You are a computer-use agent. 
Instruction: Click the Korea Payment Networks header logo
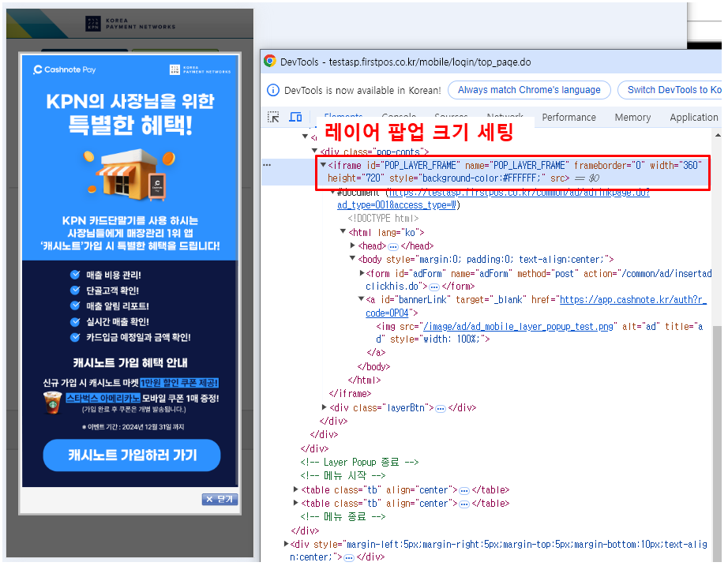click(x=130, y=24)
